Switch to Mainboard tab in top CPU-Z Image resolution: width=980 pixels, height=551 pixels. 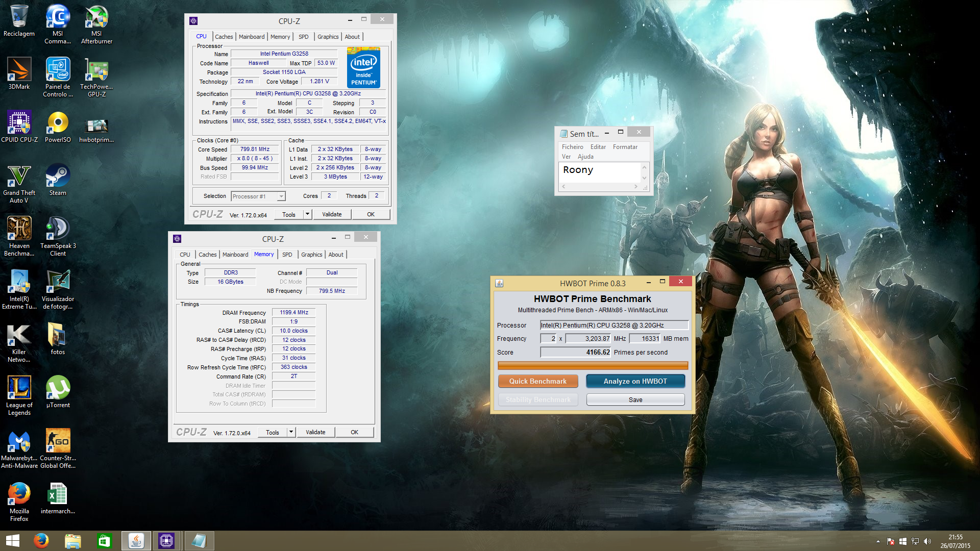[252, 37]
